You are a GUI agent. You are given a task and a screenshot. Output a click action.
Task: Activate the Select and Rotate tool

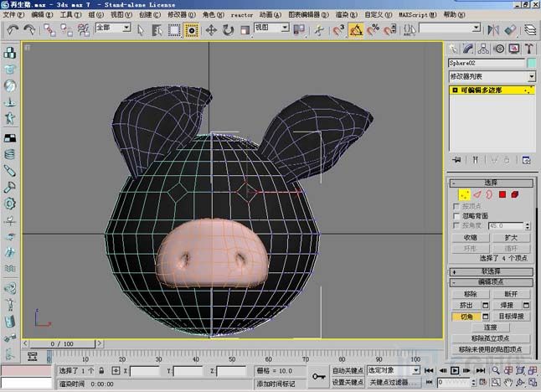(228, 30)
